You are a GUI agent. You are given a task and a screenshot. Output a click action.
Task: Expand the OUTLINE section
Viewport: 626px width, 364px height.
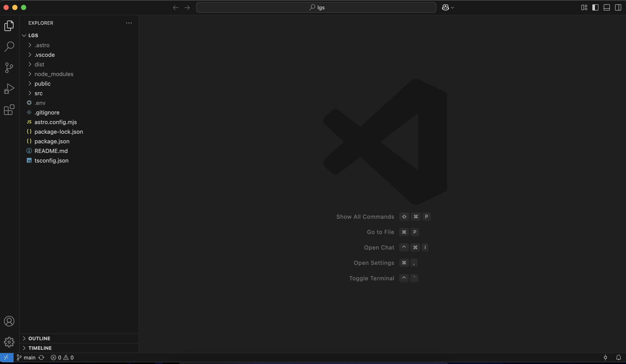click(79, 338)
